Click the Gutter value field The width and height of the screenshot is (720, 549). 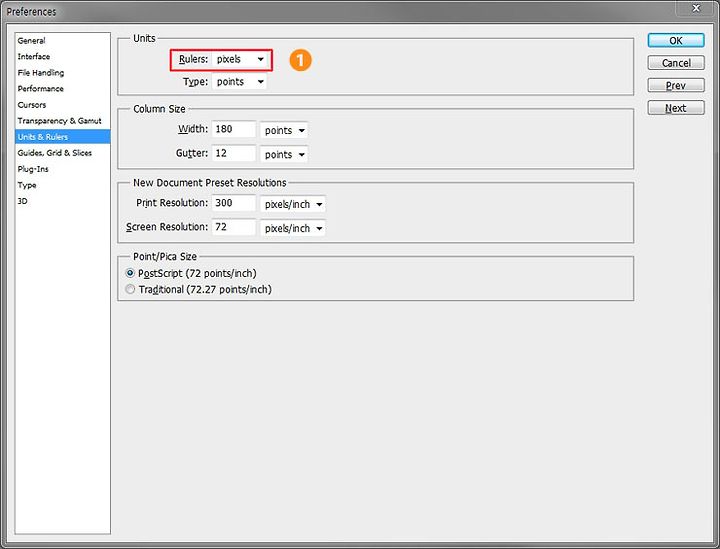(234, 153)
